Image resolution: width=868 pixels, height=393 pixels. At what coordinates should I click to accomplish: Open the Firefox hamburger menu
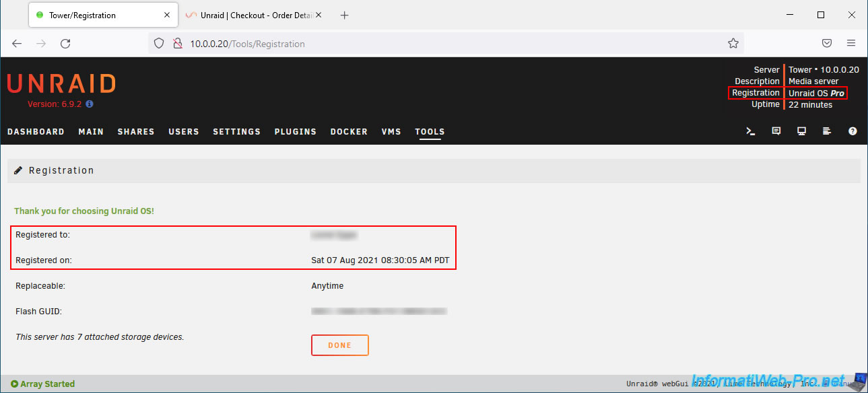click(x=851, y=44)
